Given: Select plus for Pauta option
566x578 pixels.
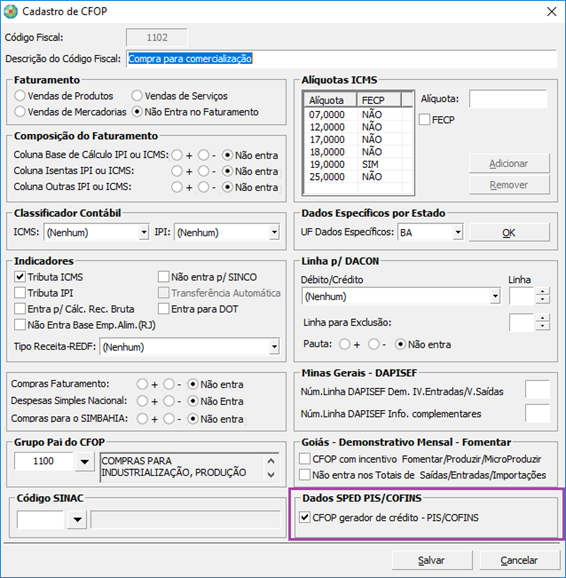Looking at the screenshot, I should (x=345, y=344).
